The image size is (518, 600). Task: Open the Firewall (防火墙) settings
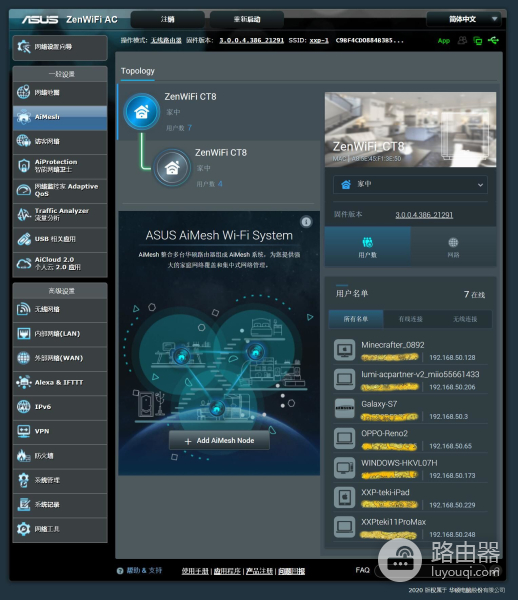60,456
